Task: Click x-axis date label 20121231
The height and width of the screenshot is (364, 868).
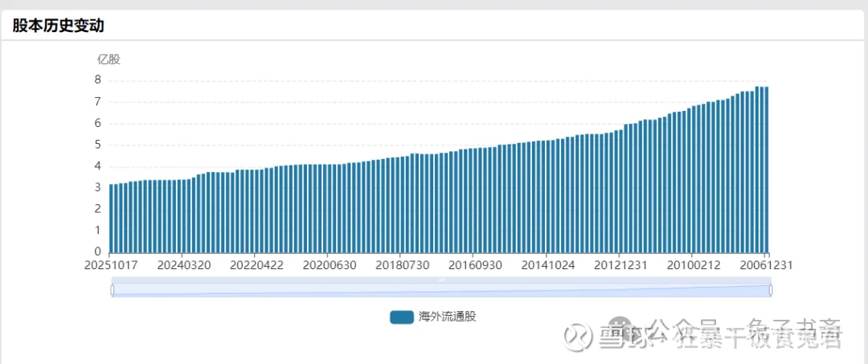Action: click(621, 265)
